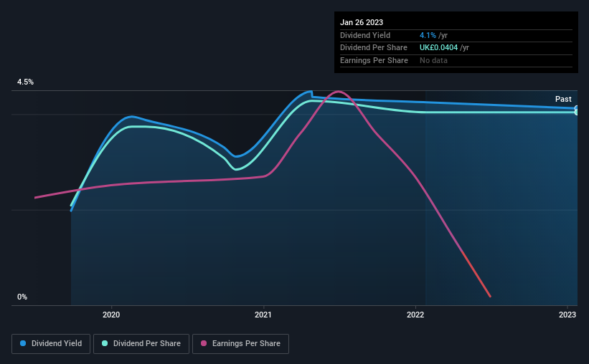589x364 pixels.
Task: Toggle the Dividend Yield legend series
Action: pyautogui.click(x=51, y=344)
